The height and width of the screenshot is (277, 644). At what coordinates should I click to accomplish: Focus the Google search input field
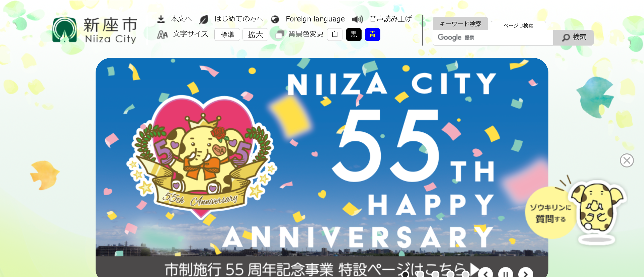[493, 38]
